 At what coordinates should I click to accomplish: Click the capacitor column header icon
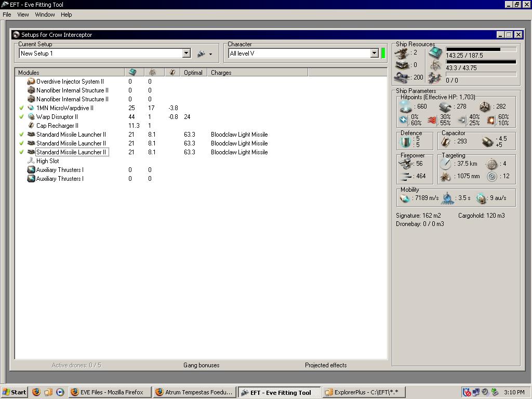point(172,72)
